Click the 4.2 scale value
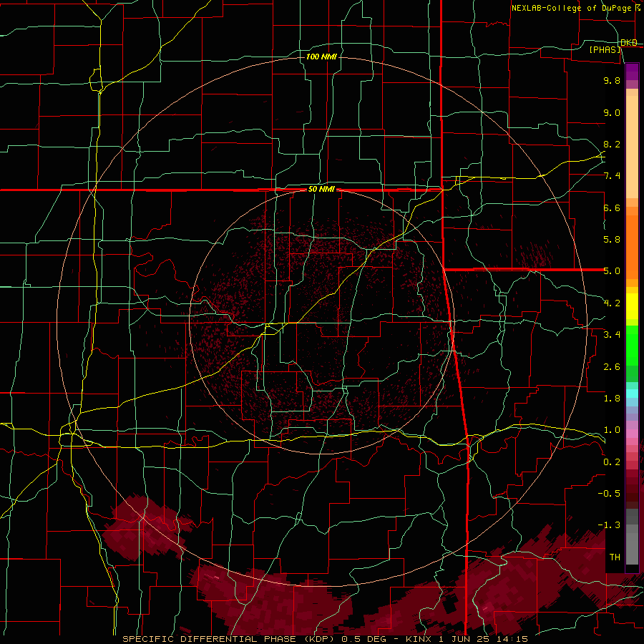 coord(612,303)
